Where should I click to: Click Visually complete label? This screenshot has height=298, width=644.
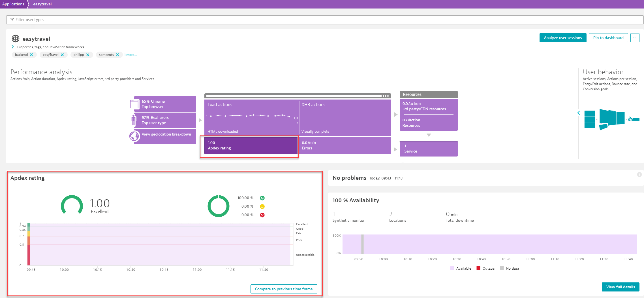click(315, 131)
